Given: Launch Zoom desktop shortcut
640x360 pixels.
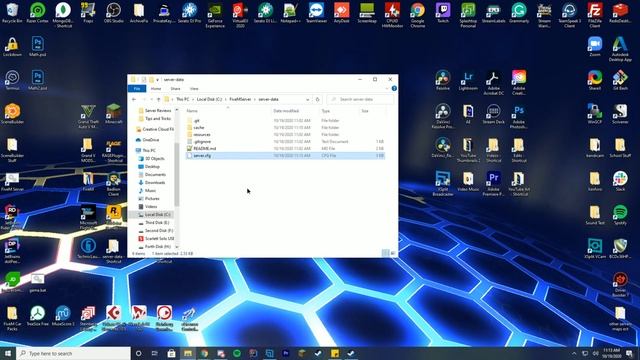Looking at the screenshot, I should point(595,46).
